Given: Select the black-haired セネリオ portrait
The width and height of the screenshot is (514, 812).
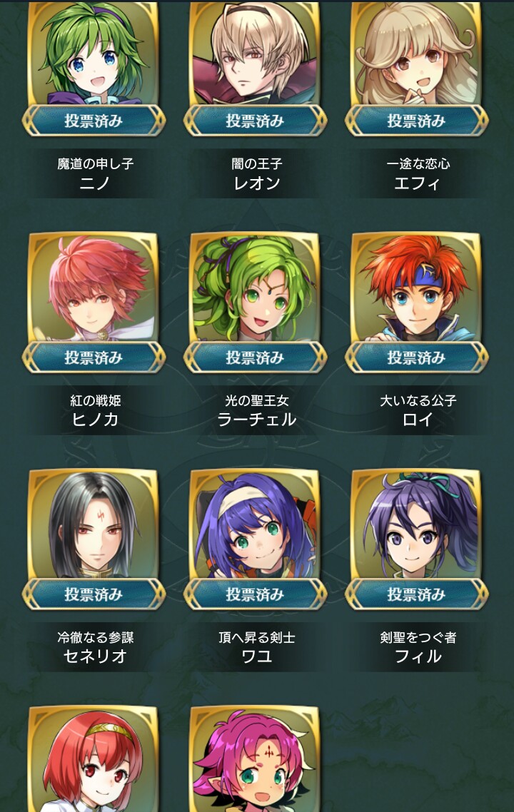Looking at the screenshot, I should tap(94, 524).
